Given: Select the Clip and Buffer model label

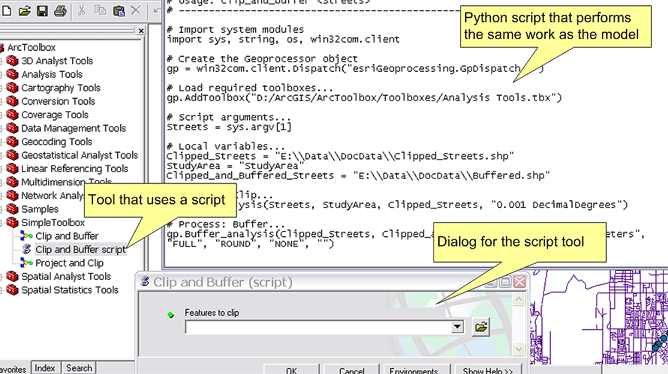Looking at the screenshot, I should pos(67,236).
